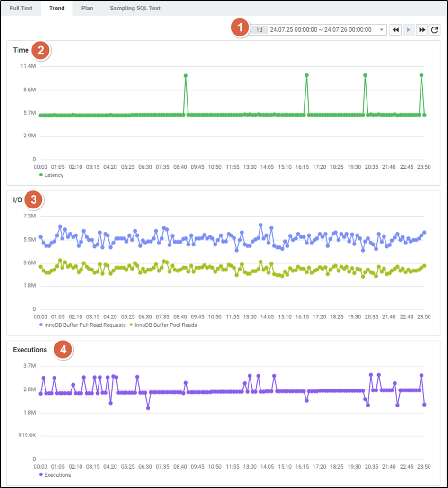
Task: Click the first latency spike data point
Action: tap(186, 76)
